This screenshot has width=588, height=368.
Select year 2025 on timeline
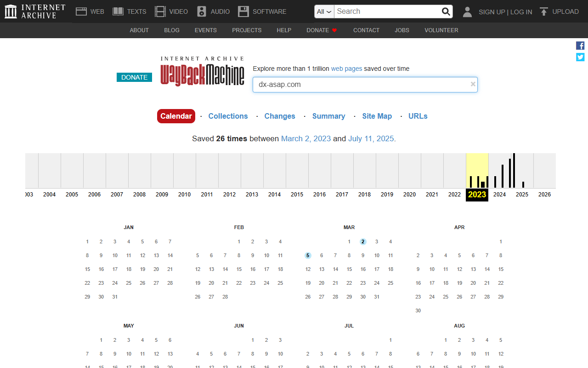click(x=522, y=195)
